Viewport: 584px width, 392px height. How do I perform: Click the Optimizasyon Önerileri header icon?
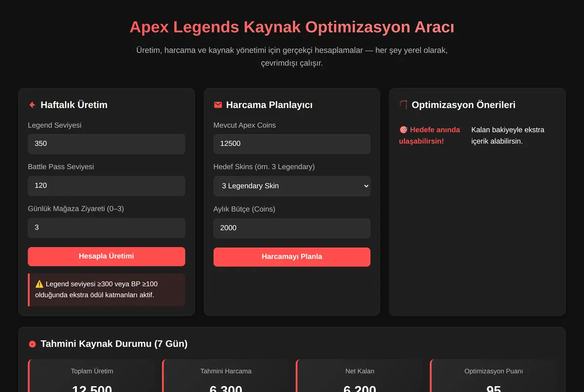[403, 105]
